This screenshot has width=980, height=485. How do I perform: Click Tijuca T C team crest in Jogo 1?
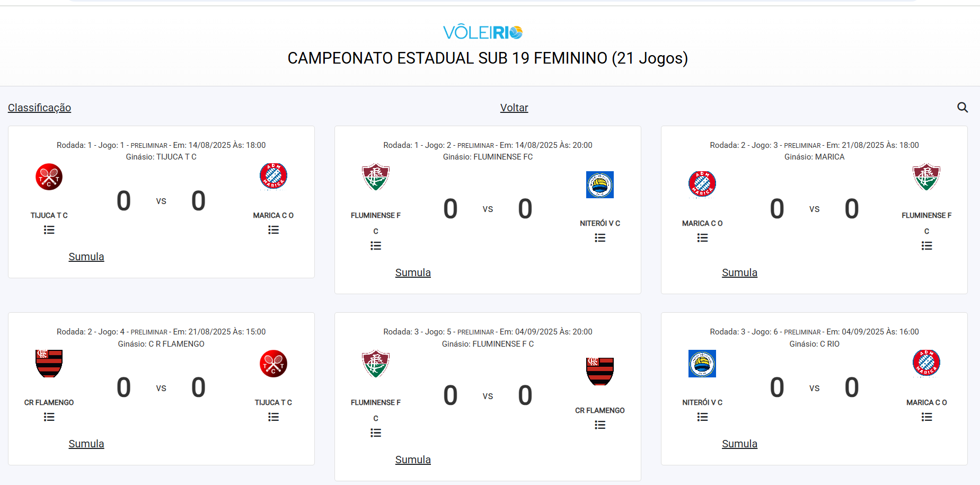click(49, 177)
